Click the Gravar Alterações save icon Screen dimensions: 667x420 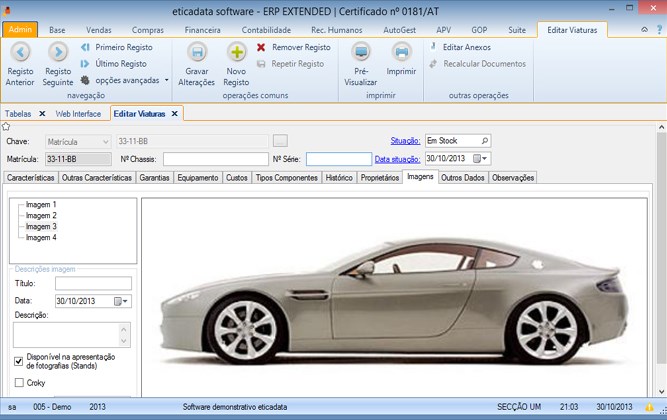pos(197,51)
